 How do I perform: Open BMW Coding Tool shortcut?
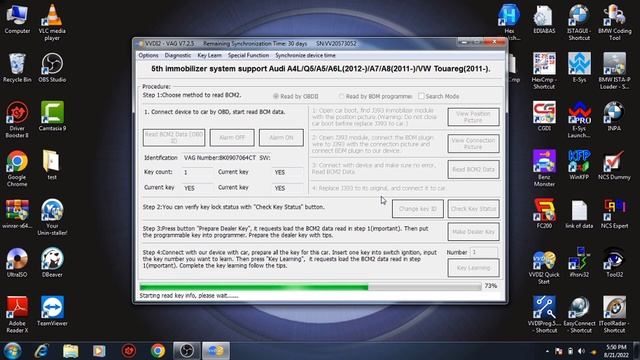pyautogui.click(x=614, y=22)
